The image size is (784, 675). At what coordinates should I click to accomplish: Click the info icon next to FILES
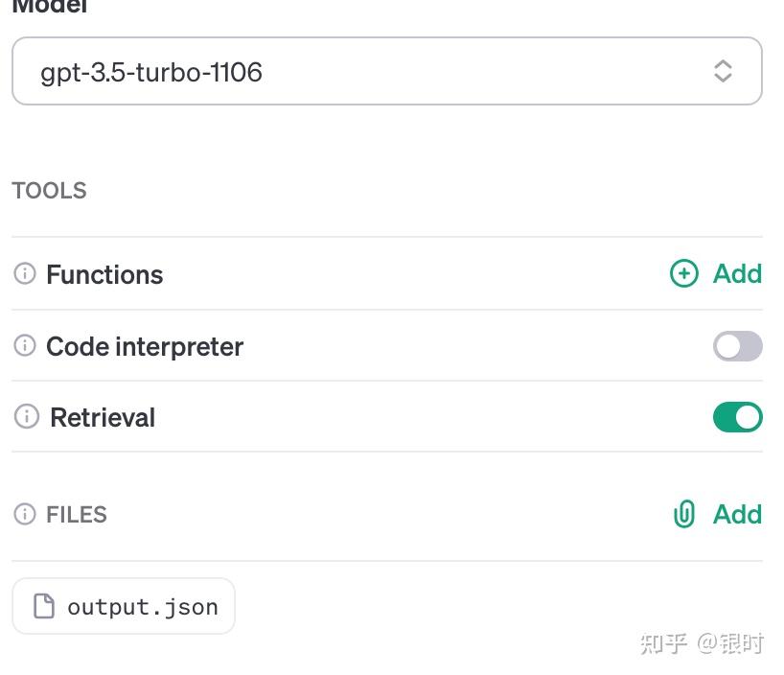coord(25,515)
